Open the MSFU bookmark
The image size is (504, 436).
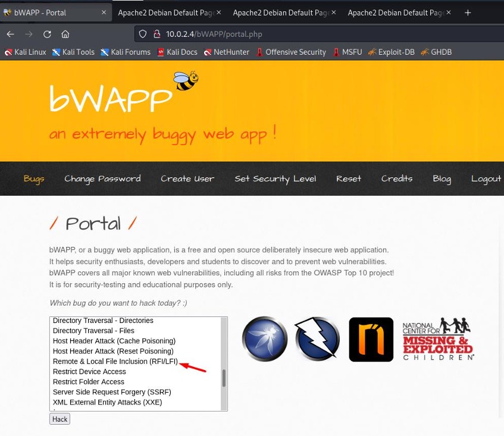(347, 52)
